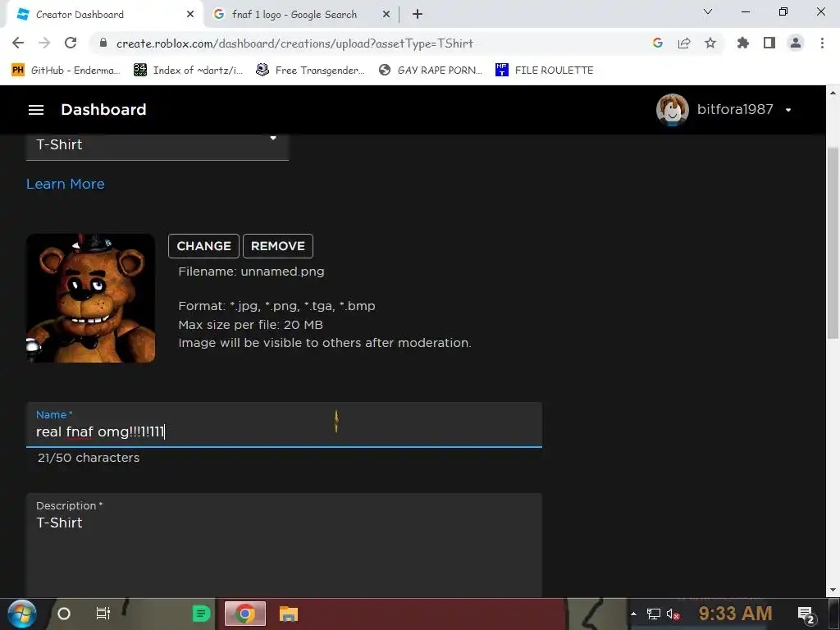
Task: Expand the bitfora1987 account dropdown
Action: tap(788, 110)
